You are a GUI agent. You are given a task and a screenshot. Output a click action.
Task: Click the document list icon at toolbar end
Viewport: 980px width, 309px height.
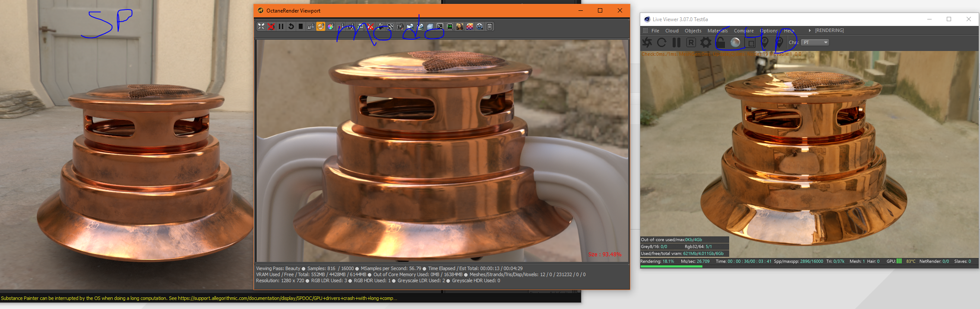click(490, 26)
